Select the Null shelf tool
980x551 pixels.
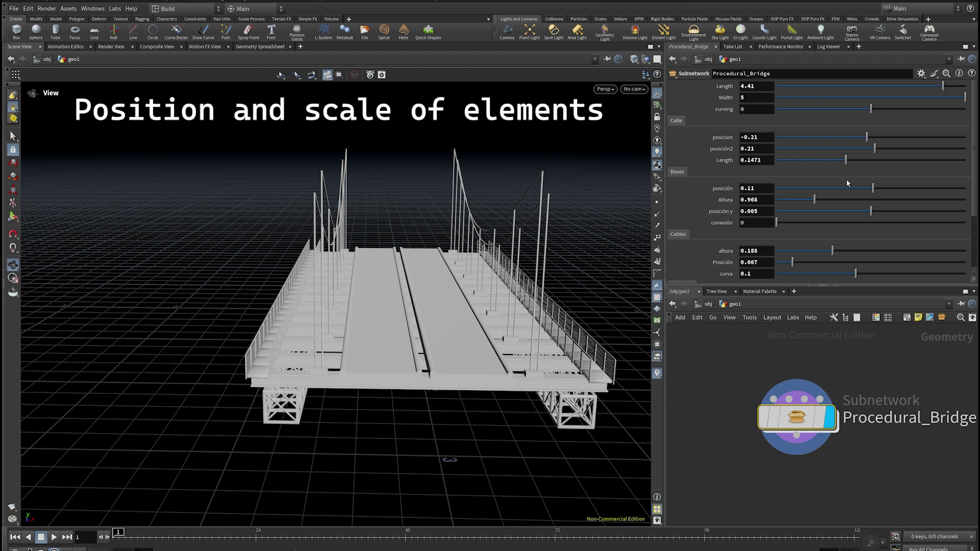[113, 32]
